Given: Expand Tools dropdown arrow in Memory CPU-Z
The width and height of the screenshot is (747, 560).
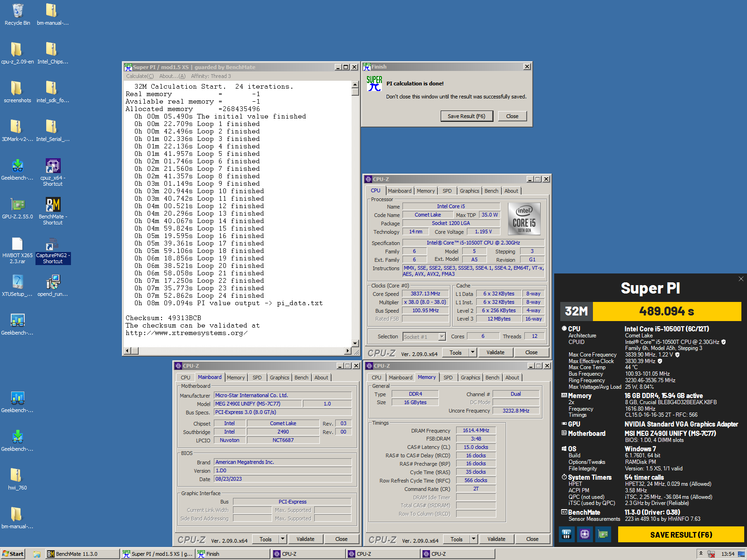Looking at the screenshot, I should (x=473, y=539).
